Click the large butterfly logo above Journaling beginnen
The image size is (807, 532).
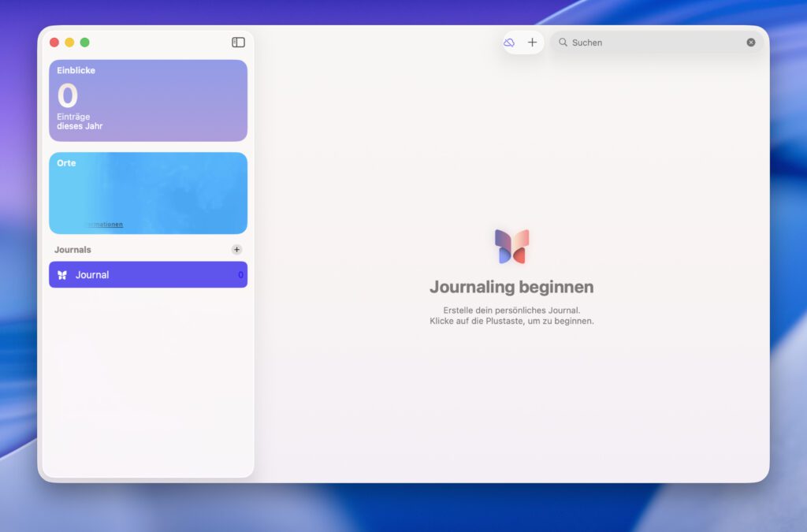512,247
